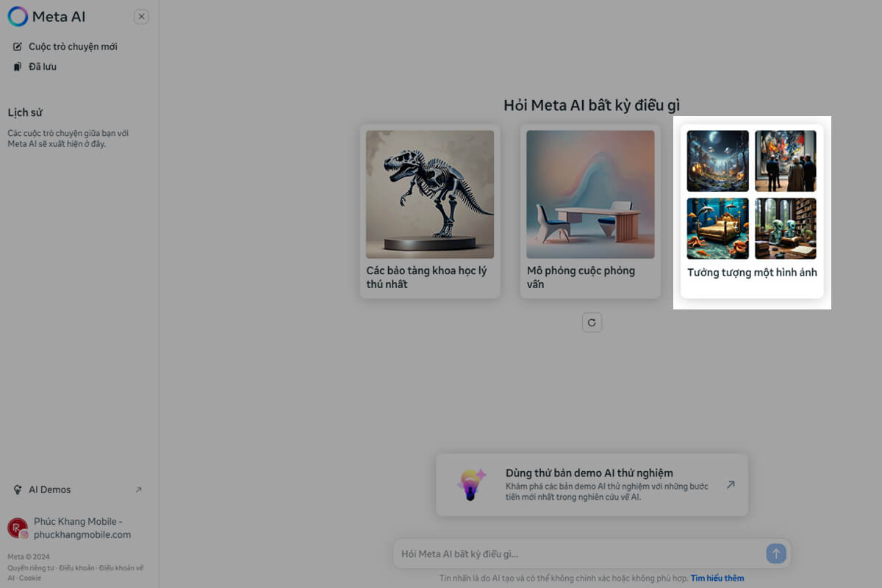Click the Phúc Khang Mobile profile avatar
This screenshot has height=588, width=882.
click(x=18, y=528)
